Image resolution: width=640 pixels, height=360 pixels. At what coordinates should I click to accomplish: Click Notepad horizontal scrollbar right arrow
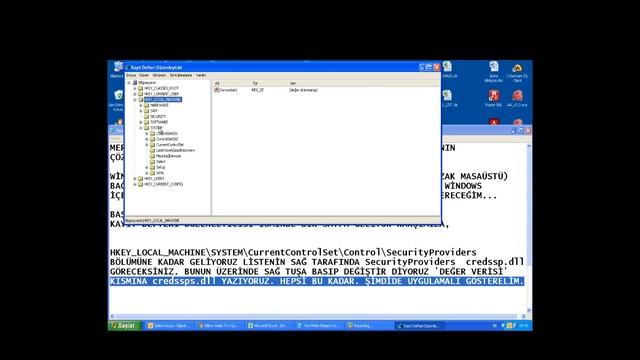(523, 316)
